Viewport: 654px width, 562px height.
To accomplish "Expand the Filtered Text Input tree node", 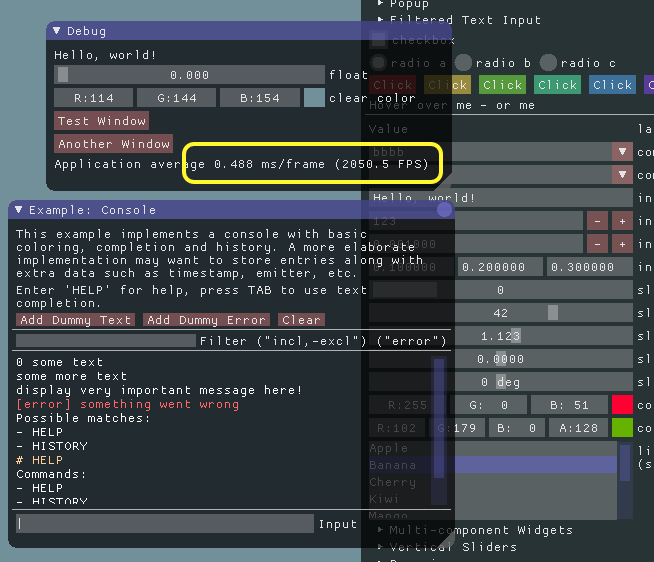I will tap(380, 20).
